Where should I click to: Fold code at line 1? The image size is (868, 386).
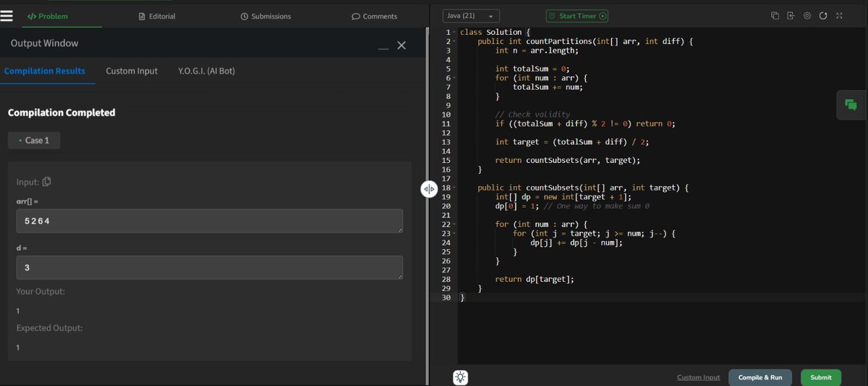pos(456,33)
